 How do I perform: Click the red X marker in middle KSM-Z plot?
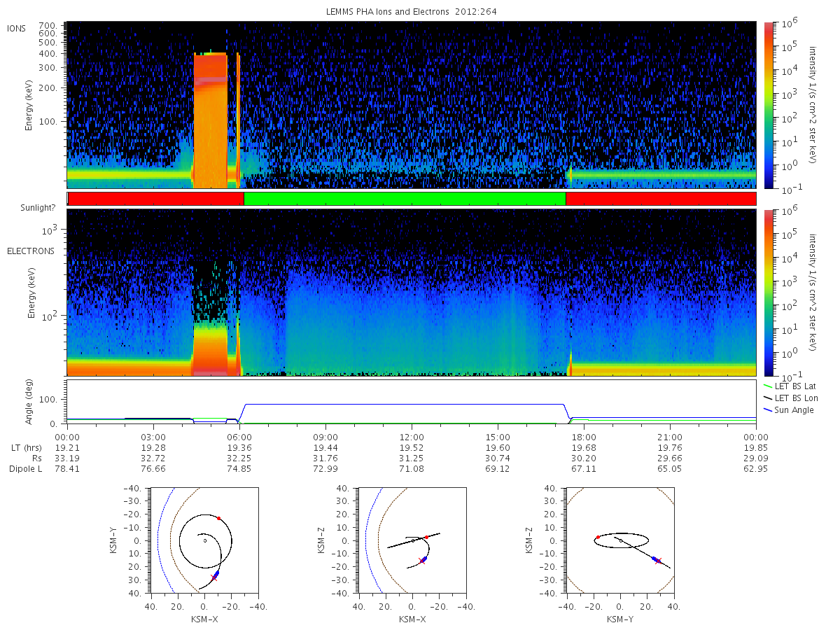421,561
